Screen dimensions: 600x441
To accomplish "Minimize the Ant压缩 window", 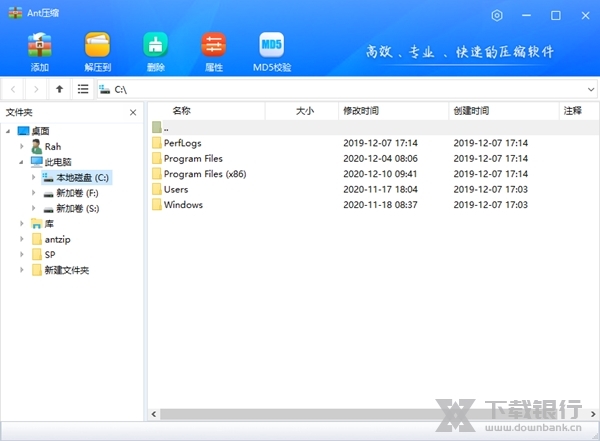I will (527, 16).
